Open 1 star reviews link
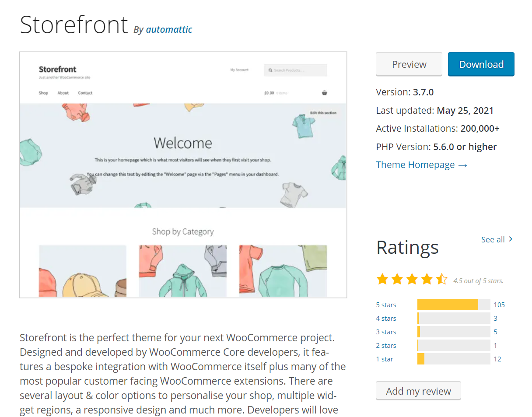Image resolution: width=532 pixels, height=417 pixels. pos(385,359)
